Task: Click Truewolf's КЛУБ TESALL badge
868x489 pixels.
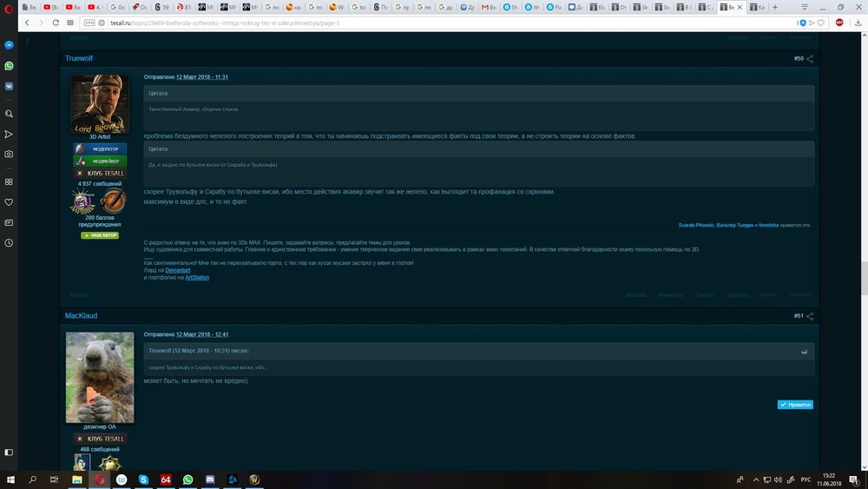Action: [x=100, y=174]
